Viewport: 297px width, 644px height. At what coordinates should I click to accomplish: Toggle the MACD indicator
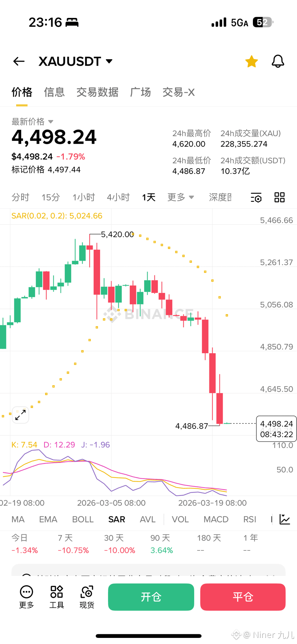[216, 519]
